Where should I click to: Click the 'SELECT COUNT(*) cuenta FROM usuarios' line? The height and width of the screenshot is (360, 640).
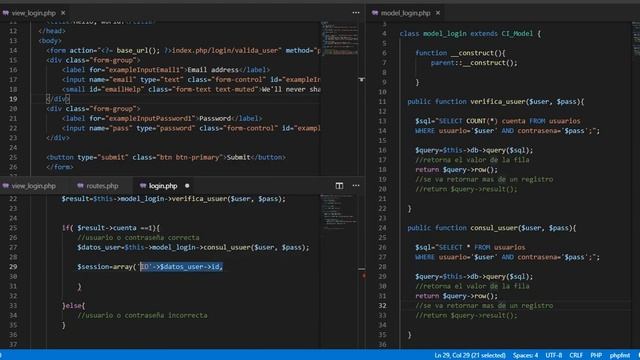498,121
